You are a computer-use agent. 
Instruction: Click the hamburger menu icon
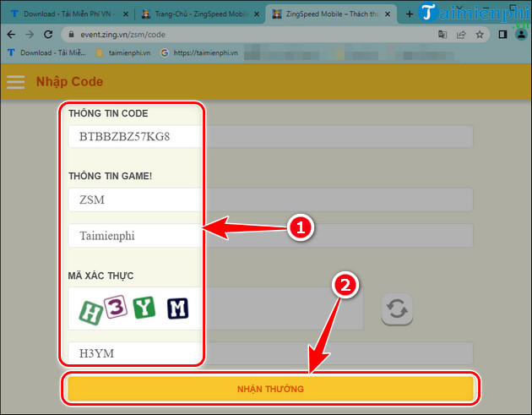[15, 82]
